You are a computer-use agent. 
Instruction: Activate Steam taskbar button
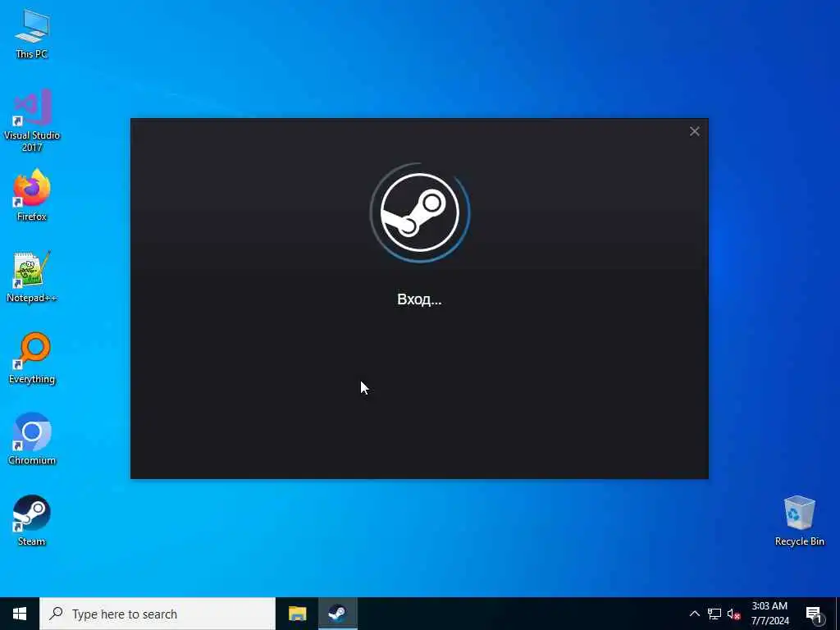pyautogui.click(x=337, y=614)
